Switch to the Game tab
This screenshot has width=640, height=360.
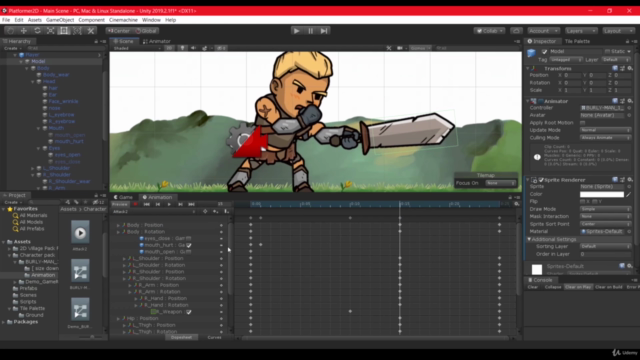tap(123, 197)
